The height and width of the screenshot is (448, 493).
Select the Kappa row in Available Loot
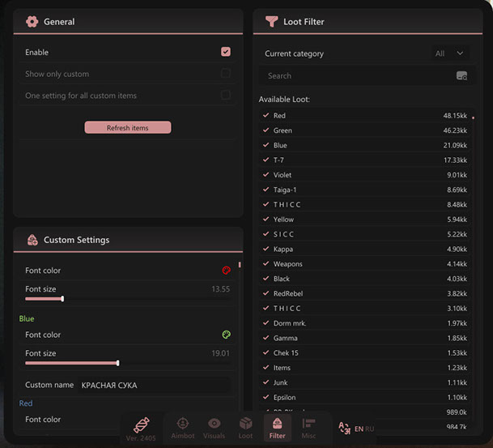[x=364, y=249]
